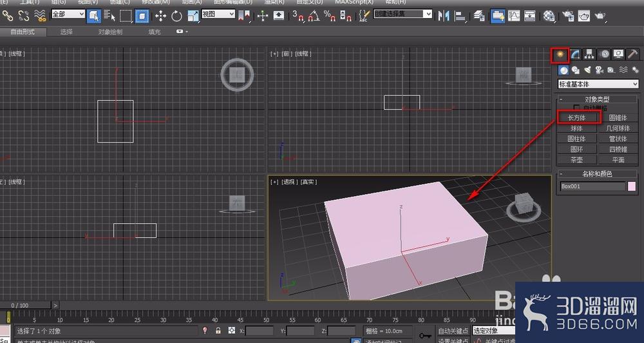The image size is (644, 343).
Task: Open the 选定对象 key filter dropdown
Action: pyautogui.click(x=494, y=331)
